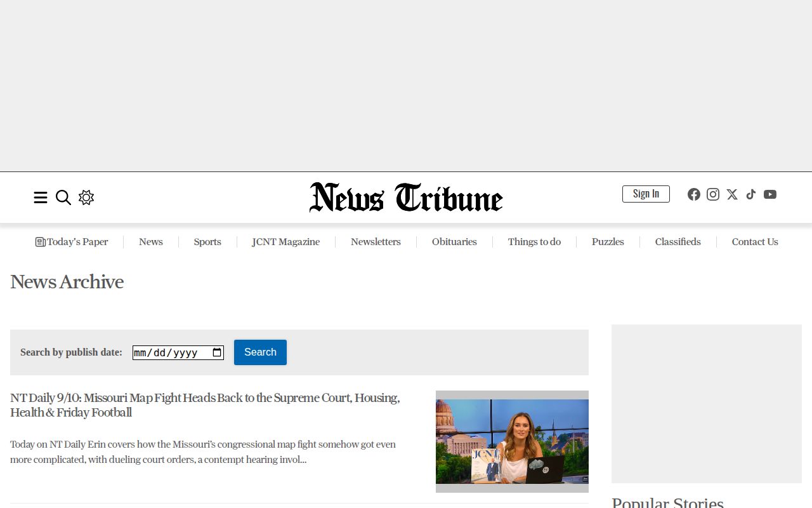The height and width of the screenshot is (508, 812).
Task: Click the News Archive heading
Action: click(x=67, y=282)
